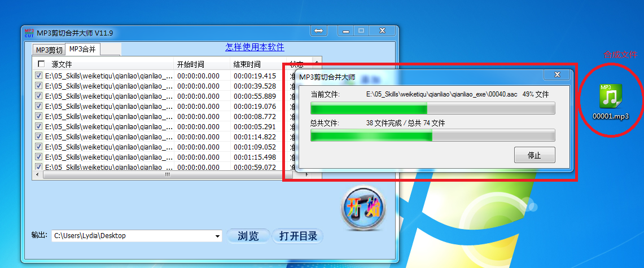Viewport: 644px width, 268px height.
Task: Deselect the file ending at 00:00:08.772
Action: point(38,117)
